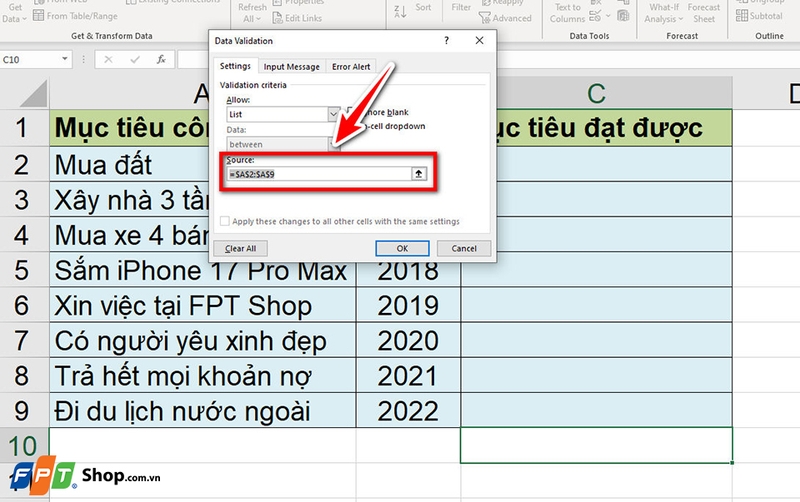The width and height of the screenshot is (800, 502).
Task: Select row 7 header
Action: coord(24,340)
